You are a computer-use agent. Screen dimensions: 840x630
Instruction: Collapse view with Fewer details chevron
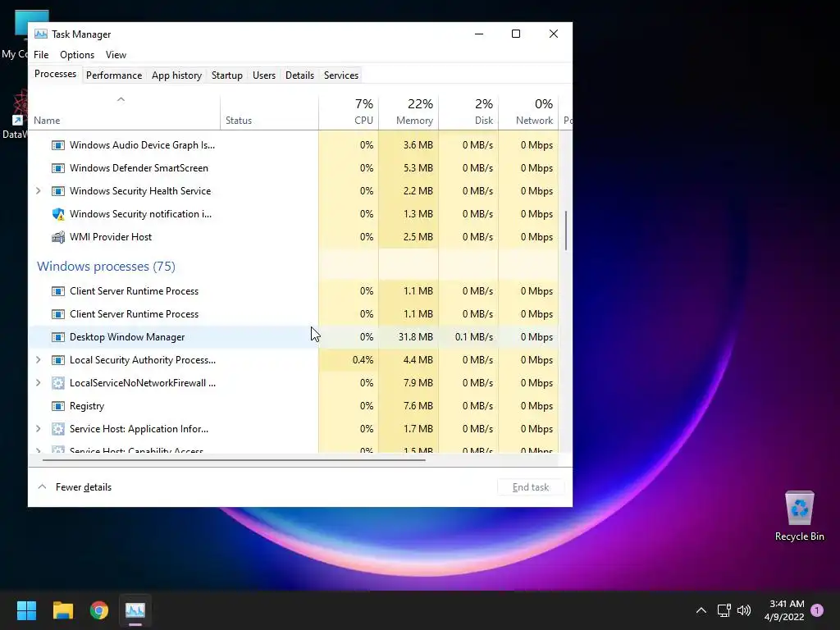(42, 487)
